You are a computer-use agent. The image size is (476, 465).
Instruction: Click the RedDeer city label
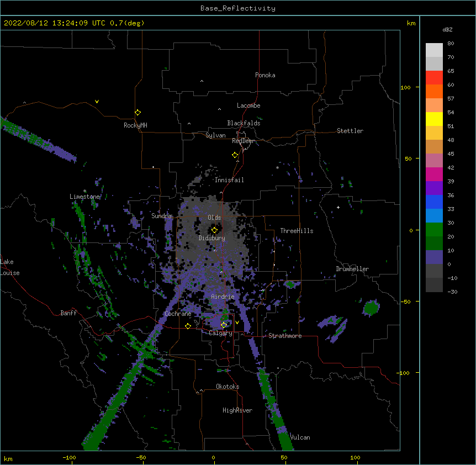coord(243,141)
